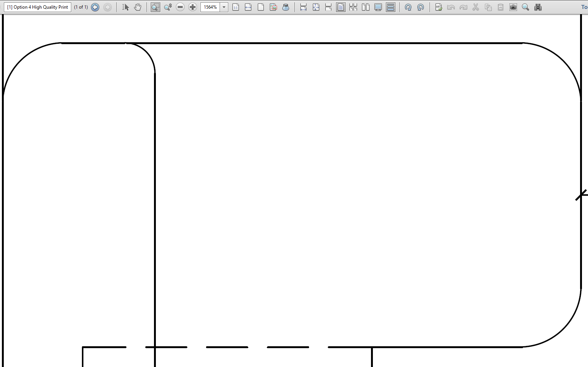
Task: Open the Find toolbar with the binoculars icon
Action: point(538,7)
